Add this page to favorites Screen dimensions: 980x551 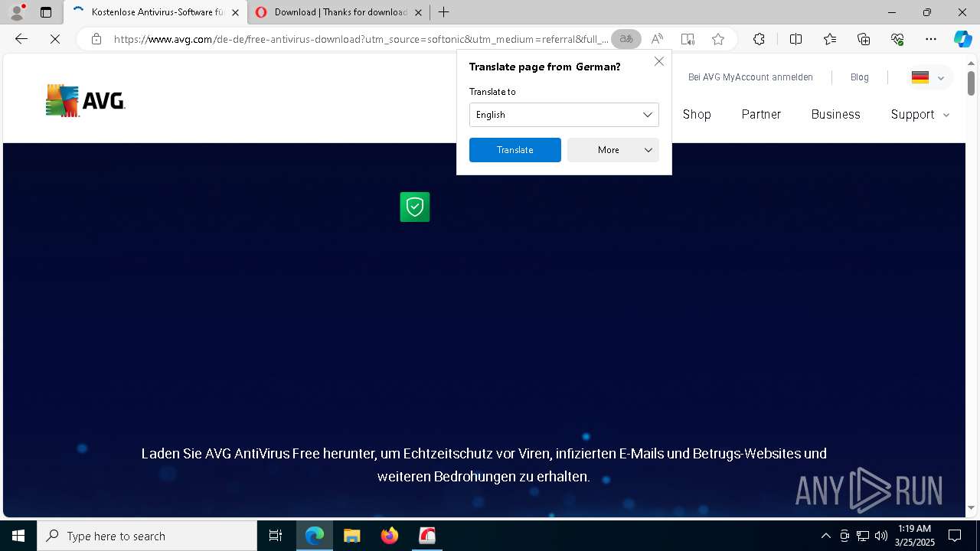[x=718, y=39]
